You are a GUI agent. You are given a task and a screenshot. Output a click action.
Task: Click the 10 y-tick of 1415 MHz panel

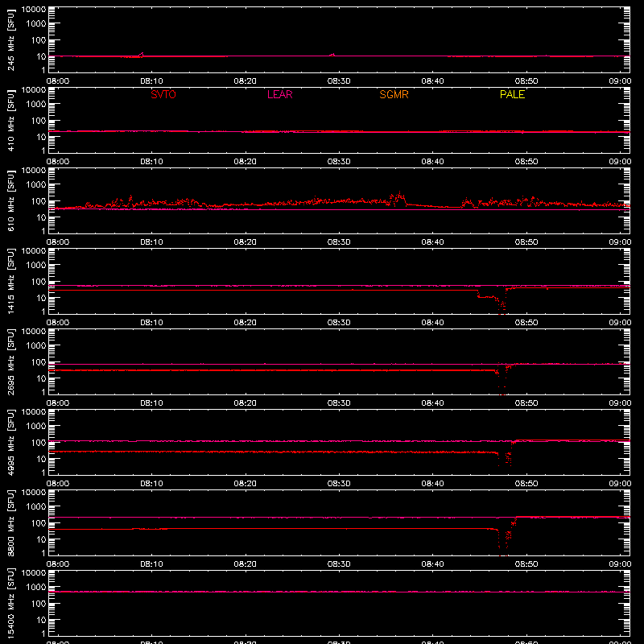click(41, 298)
